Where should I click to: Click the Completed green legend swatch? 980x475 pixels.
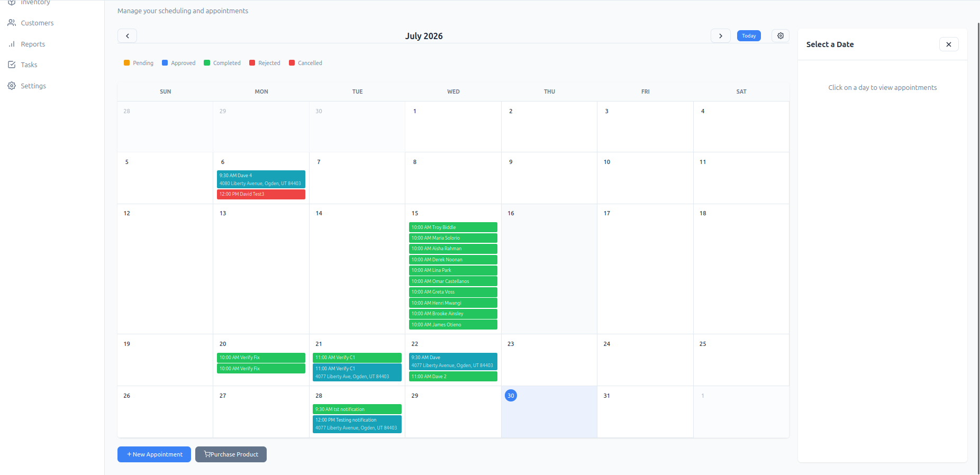click(207, 63)
